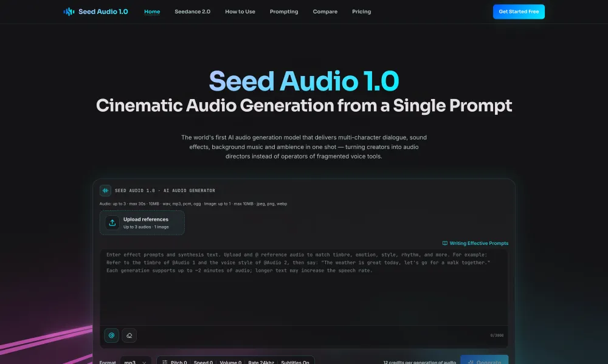608x364 pixels.
Task: Open the Home nav tab
Action: pyautogui.click(x=152, y=12)
